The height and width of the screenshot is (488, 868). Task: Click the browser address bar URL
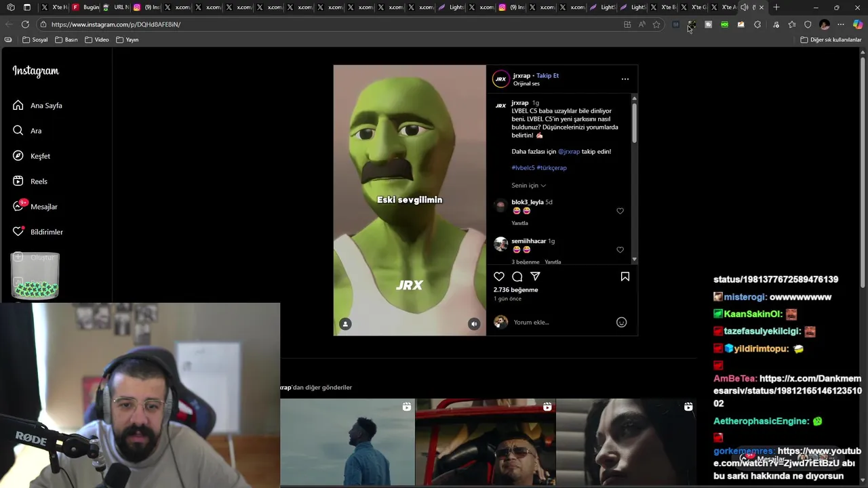pyautogui.click(x=116, y=24)
